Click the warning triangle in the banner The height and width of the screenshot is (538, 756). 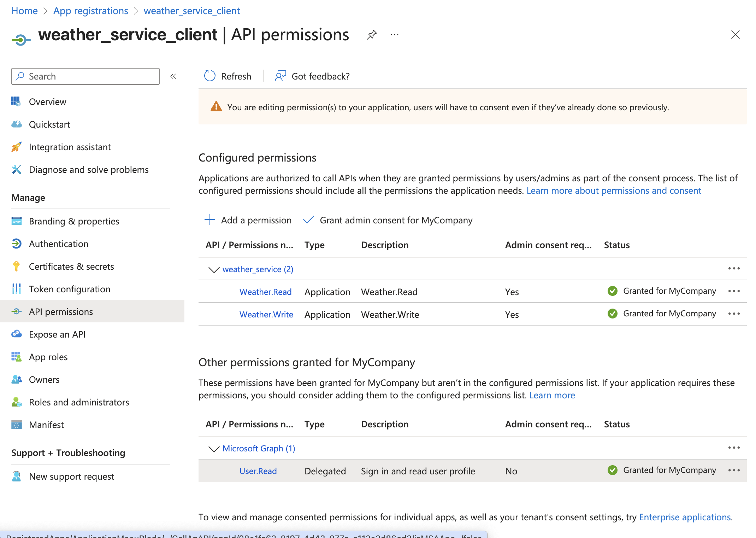(x=216, y=106)
